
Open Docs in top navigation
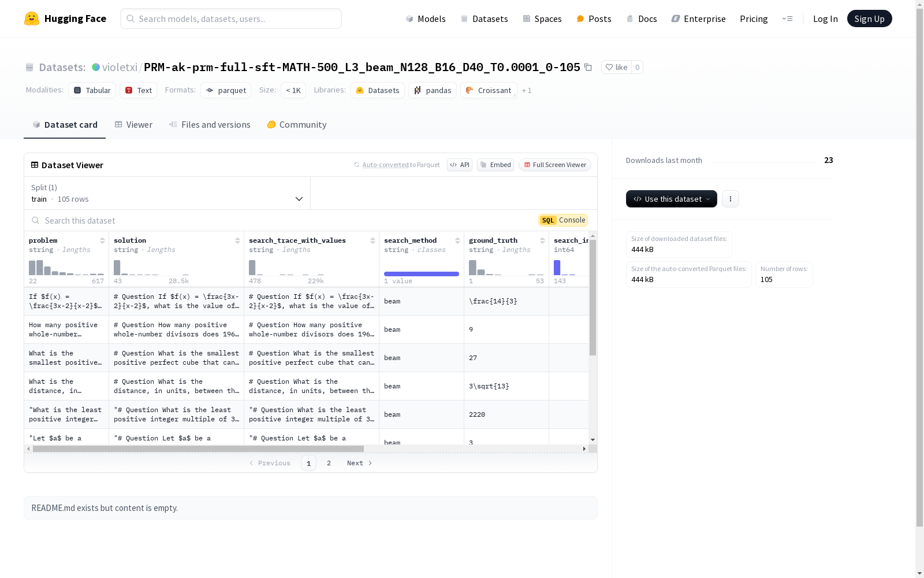pyautogui.click(x=642, y=18)
